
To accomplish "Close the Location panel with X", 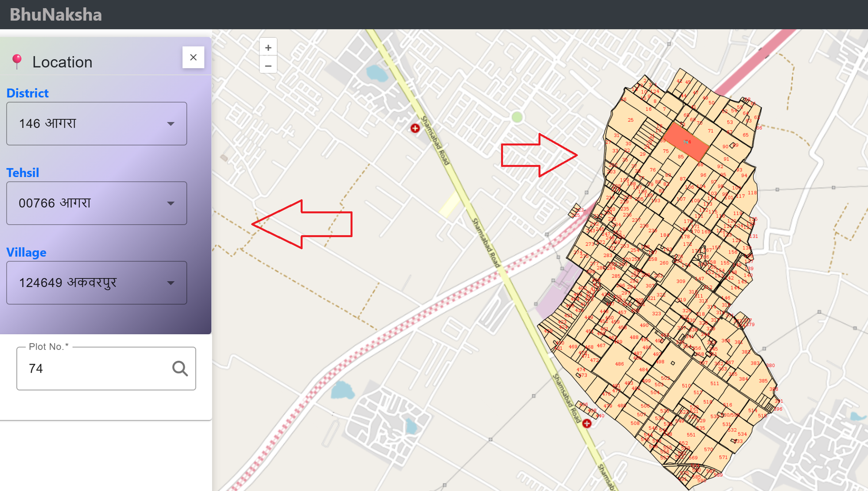I will tap(193, 57).
